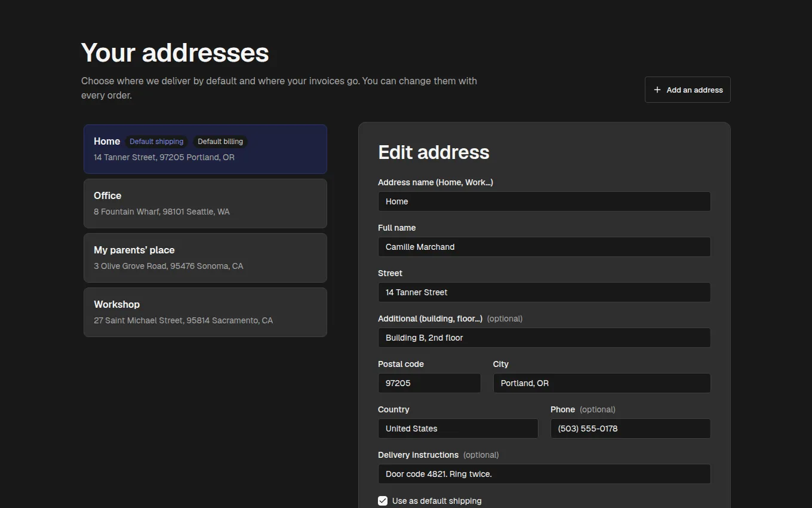Click the Your addresses page heading

tap(175, 53)
